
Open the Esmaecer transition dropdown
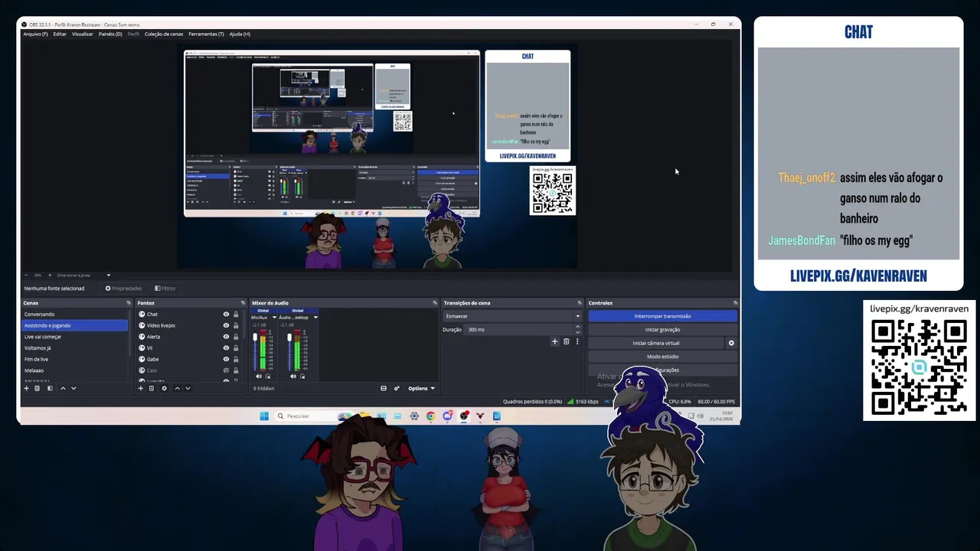(511, 316)
